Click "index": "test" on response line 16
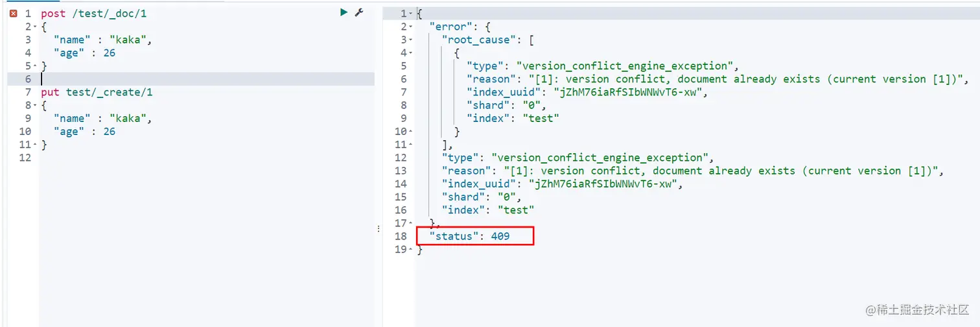 pyautogui.click(x=487, y=210)
